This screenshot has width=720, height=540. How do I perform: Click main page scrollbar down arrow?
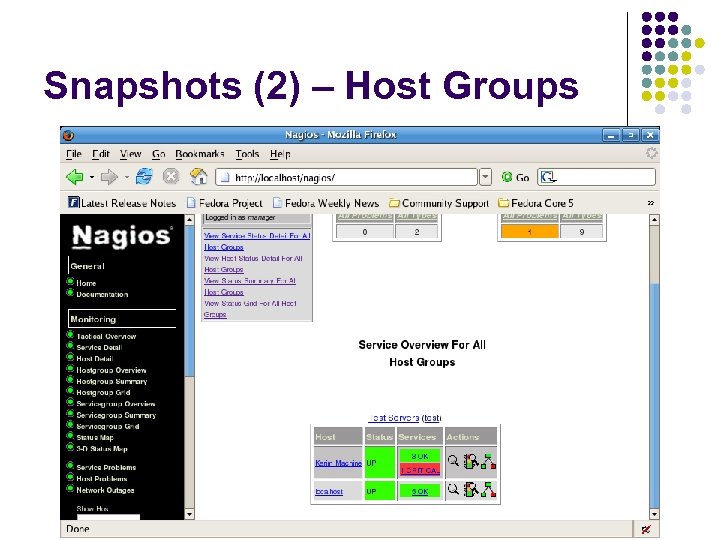[x=654, y=514]
